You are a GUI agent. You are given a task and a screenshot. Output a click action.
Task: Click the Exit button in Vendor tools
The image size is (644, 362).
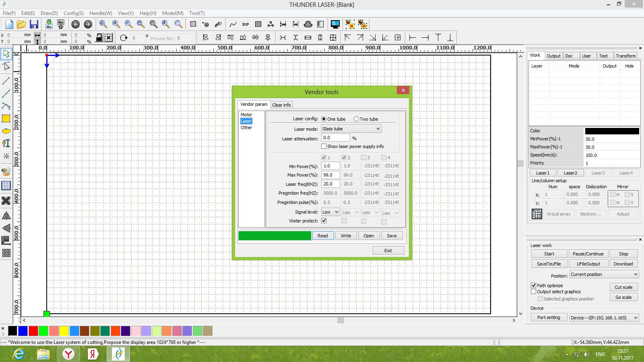tap(388, 251)
